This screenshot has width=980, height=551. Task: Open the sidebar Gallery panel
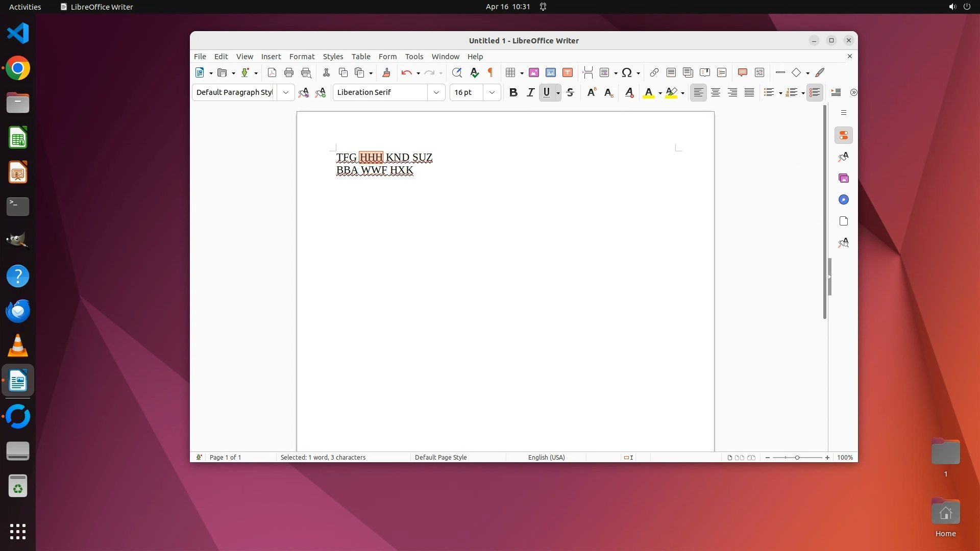click(x=843, y=178)
